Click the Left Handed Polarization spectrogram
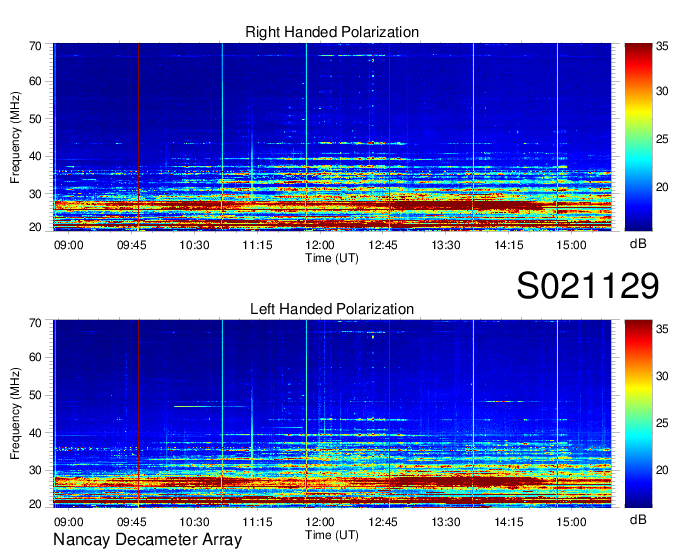 tap(332, 414)
